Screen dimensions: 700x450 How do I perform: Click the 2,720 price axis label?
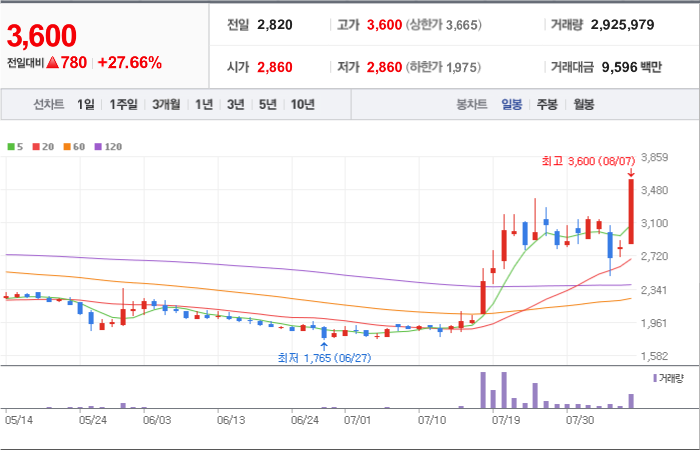[x=654, y=256]
